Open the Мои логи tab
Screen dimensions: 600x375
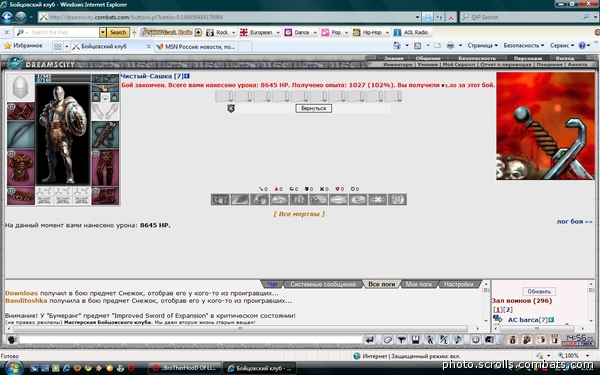coord(419,284)
